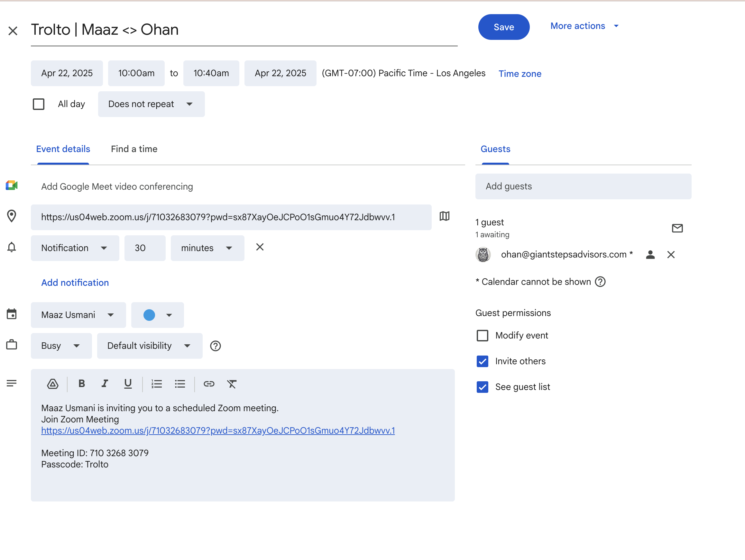Click the 'Guest permissions' heading
Image resolution: width=745 pixels, height=560 pixels.
click(x=513, y=313)
